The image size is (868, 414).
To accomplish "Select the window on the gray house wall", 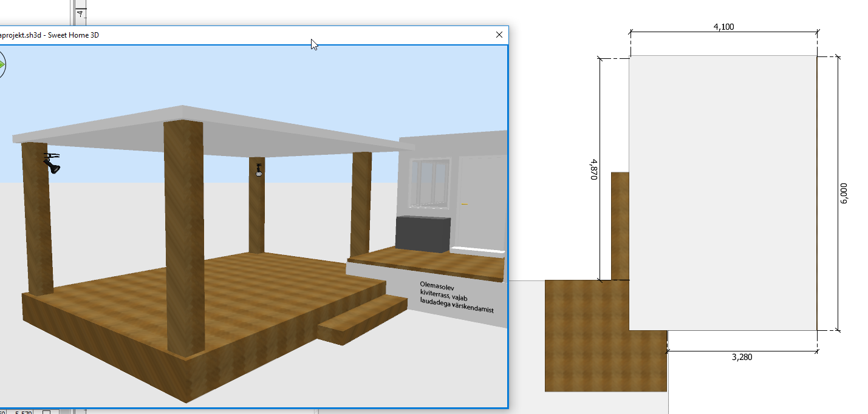I will (430, 181).
